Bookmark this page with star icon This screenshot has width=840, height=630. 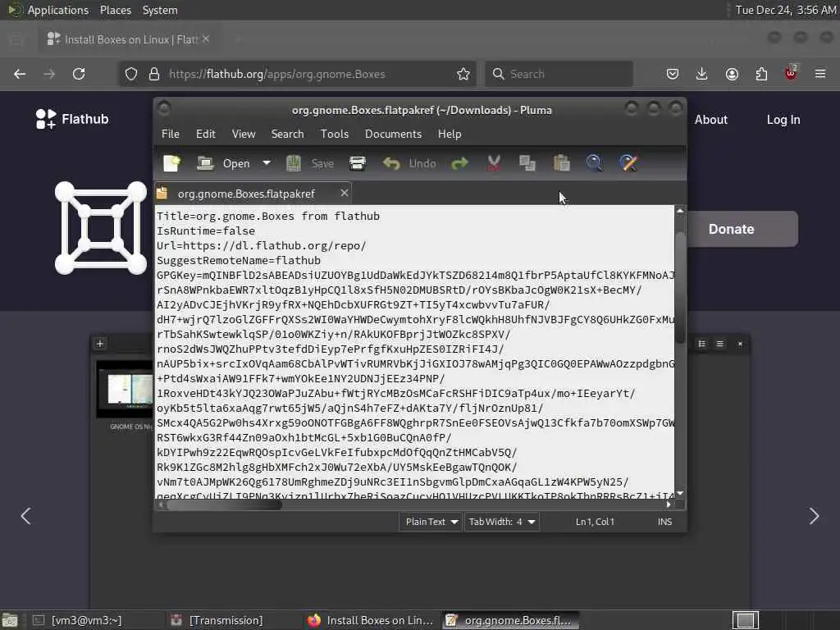463,74
